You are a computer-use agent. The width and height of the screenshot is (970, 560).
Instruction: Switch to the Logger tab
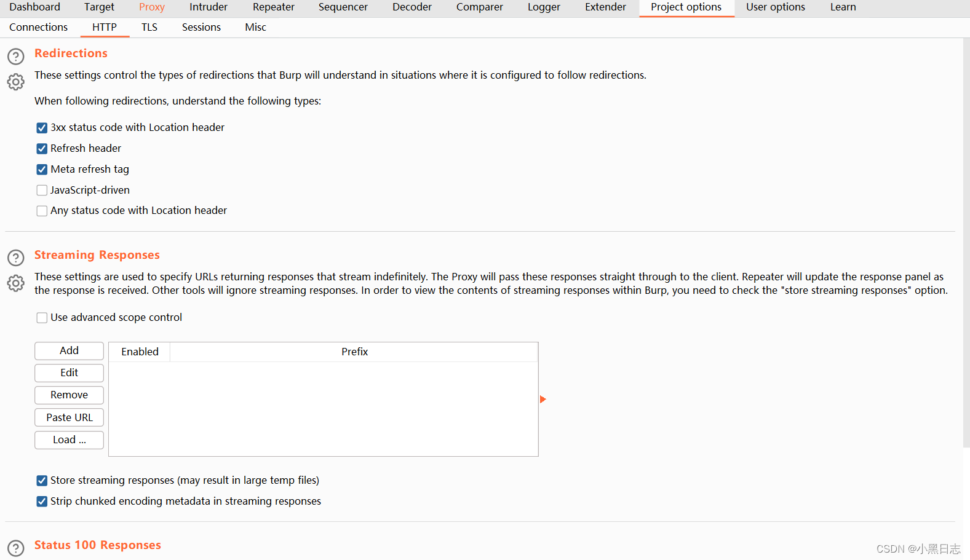(x=544, y=7)
